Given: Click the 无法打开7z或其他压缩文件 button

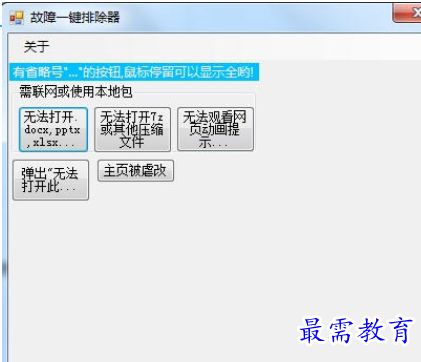Looking at the screenshot, I should click(x=132, y=129).
